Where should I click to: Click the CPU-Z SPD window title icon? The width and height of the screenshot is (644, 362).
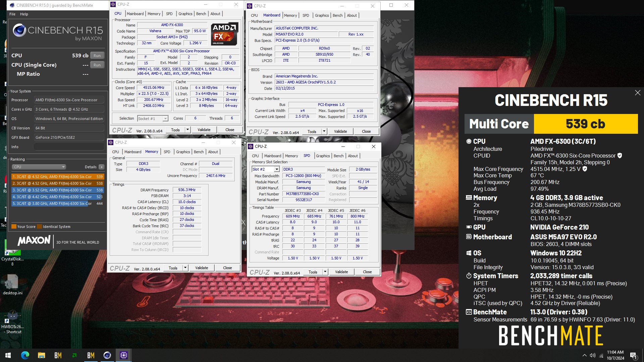(x=251, y=146)
